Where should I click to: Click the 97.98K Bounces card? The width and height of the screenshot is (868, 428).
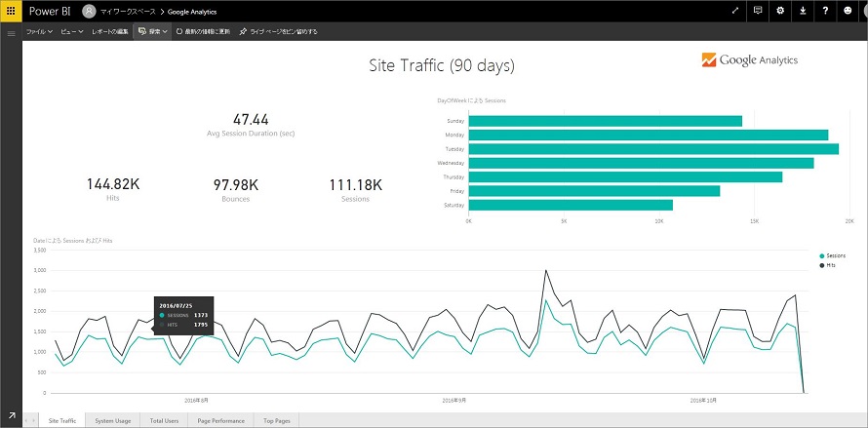click(x=236, y=190)
